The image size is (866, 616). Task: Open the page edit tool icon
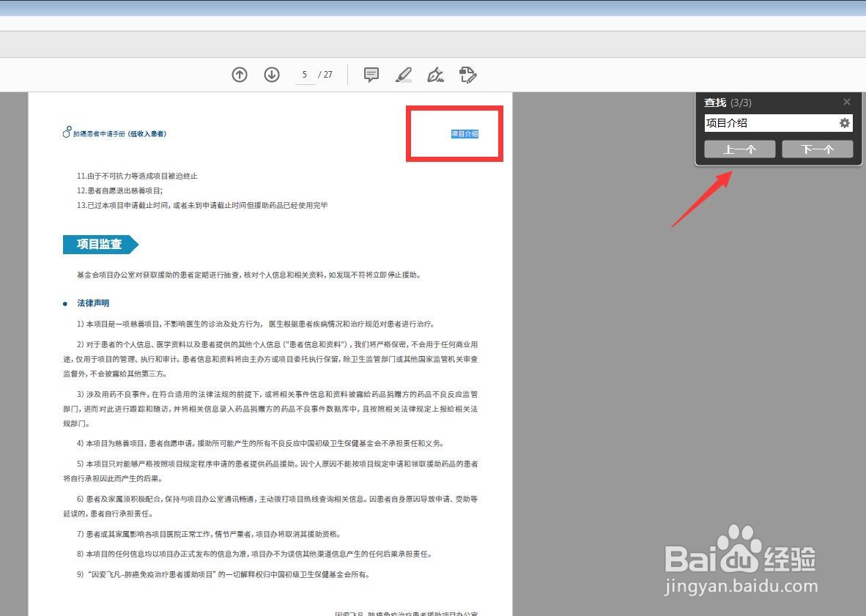coord(467,74)
